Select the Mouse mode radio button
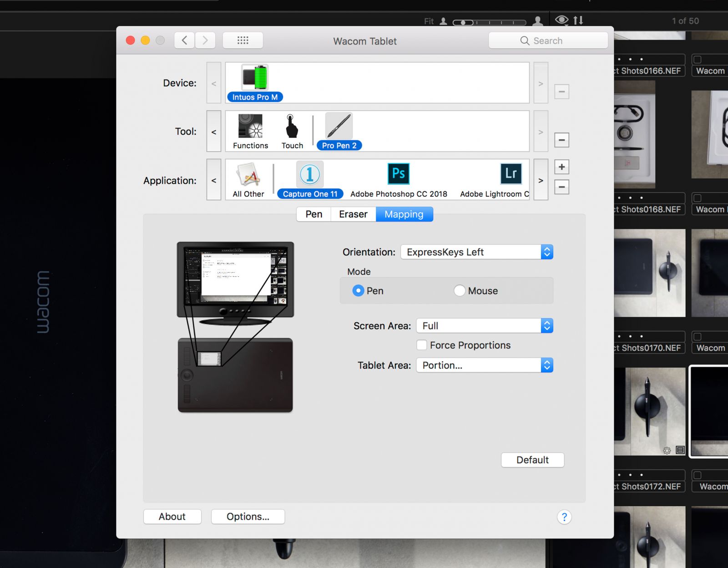 [x=460, y=291]
